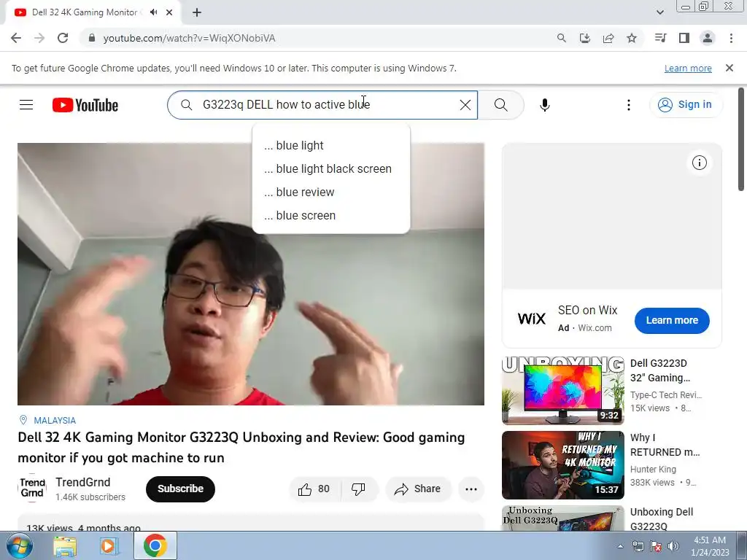Viewport: 747px width, 560px height.
Task: Open more actions ellipsis under video
Action: click(x=471, y=489)
